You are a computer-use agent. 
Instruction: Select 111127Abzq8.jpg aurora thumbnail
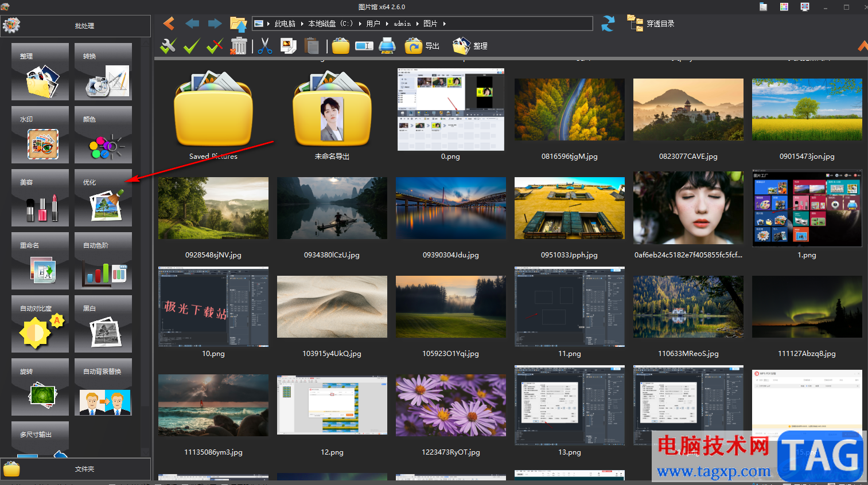807,307
